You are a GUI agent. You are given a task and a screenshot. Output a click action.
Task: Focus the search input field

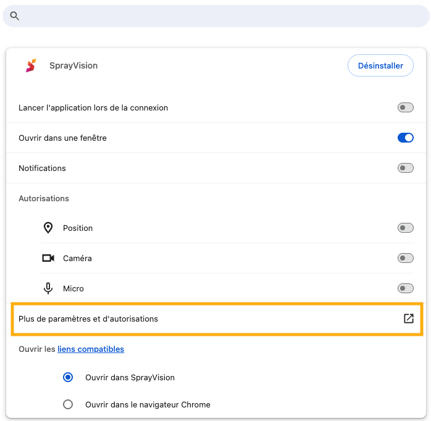pyautogui.click(x=216, y=16)
